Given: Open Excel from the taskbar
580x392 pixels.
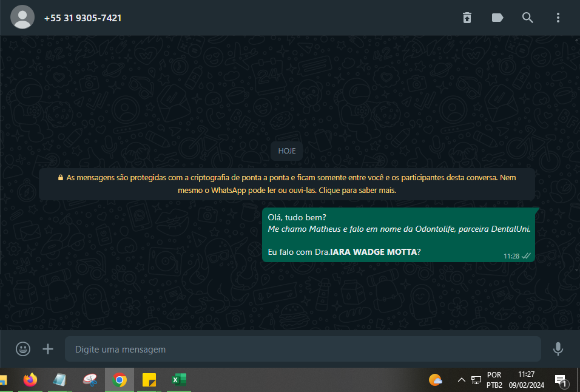Looking at the screenshot, I should click(x=178, y=380).
